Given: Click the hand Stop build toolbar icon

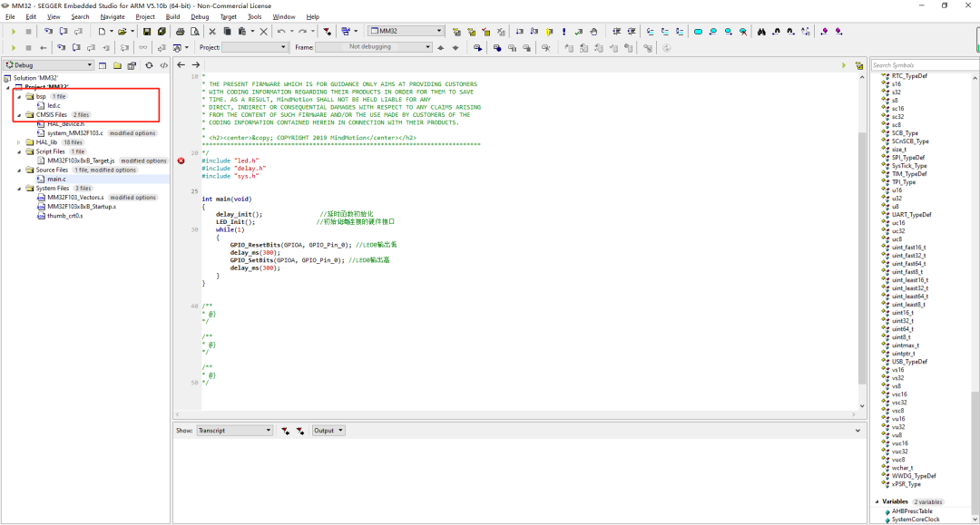Looking at the screenshot, I should [x=593, y=31].
